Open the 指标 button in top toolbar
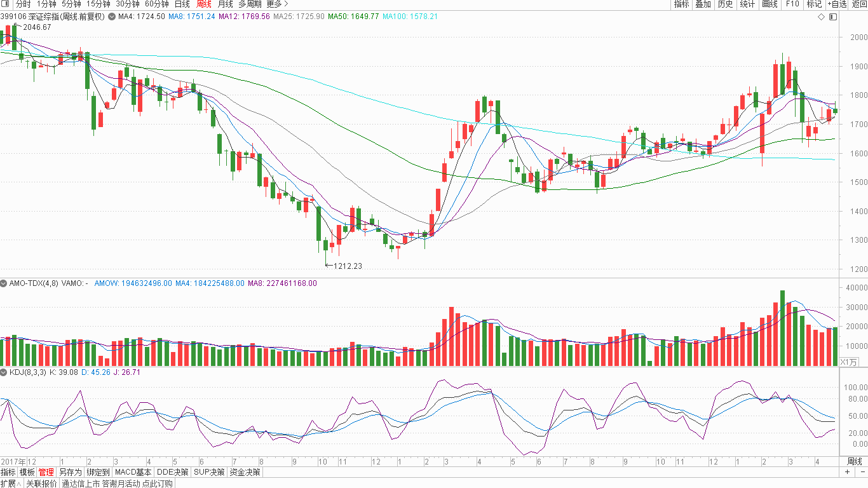Viewport: 868px width, 488px height. [x=681, y=4]
